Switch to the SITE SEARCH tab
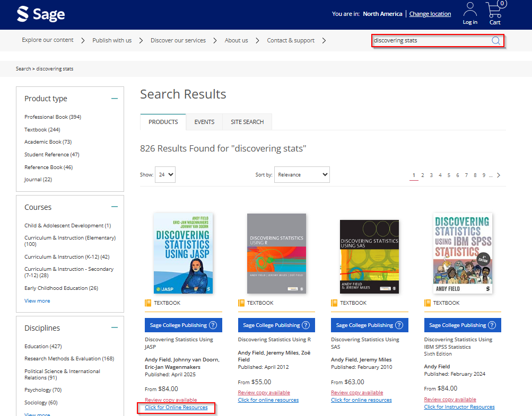The width and height of the screenshot is (532, 416). 247,122
